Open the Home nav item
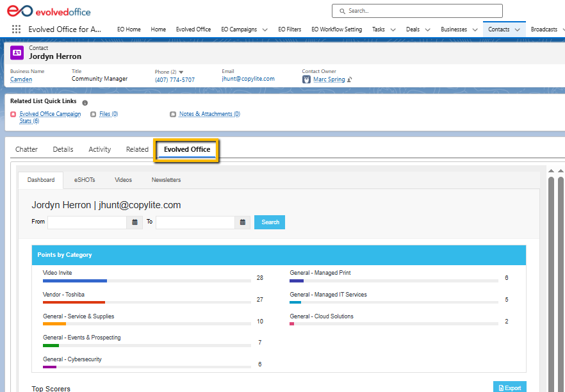The height and width of the screenshot is (392, 565). pyautogui.click(x=158, y=29)
